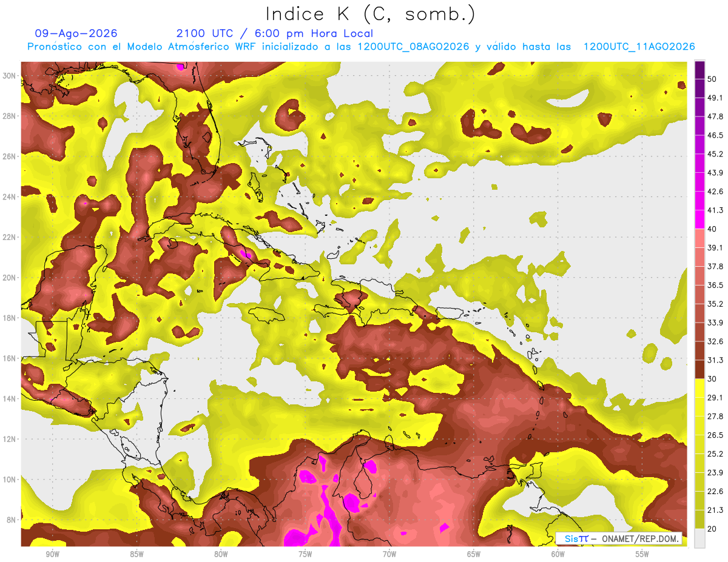Click the color scale label "31.3"

(715, 360)
